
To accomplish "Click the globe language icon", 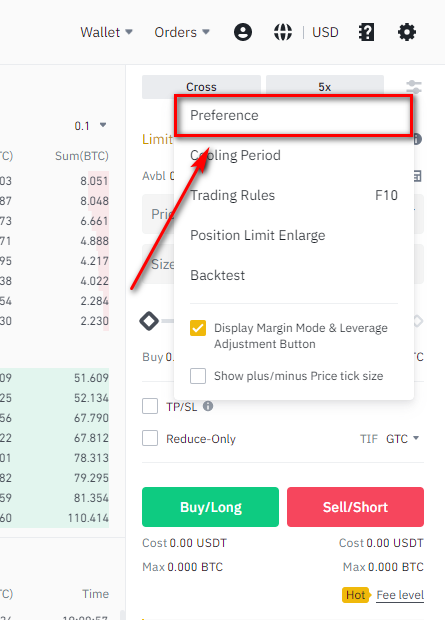I will point(283,32).
